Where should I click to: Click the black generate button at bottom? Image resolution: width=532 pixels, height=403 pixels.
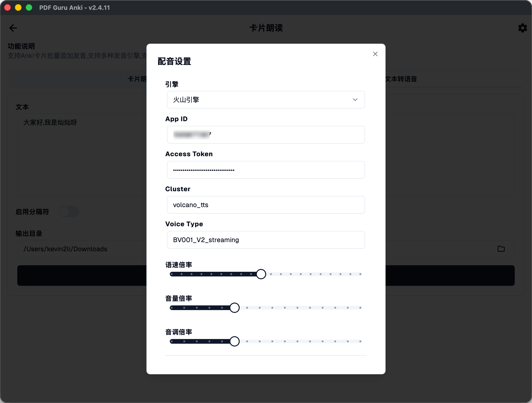82,276
